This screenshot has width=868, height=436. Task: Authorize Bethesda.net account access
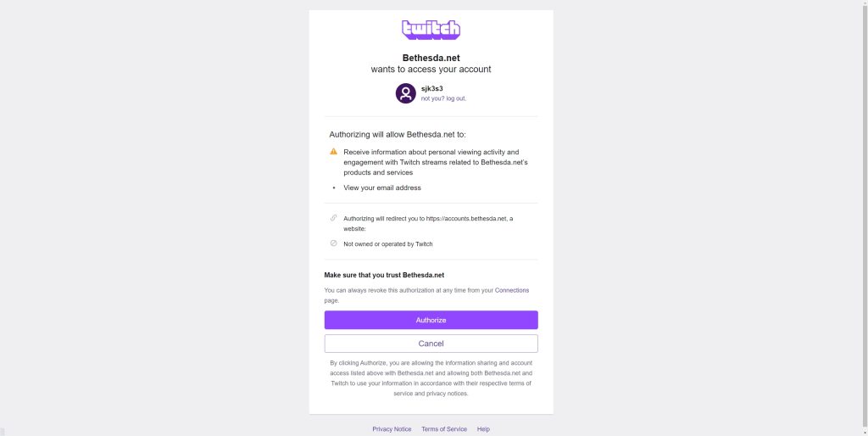click(x=431, y=320)
